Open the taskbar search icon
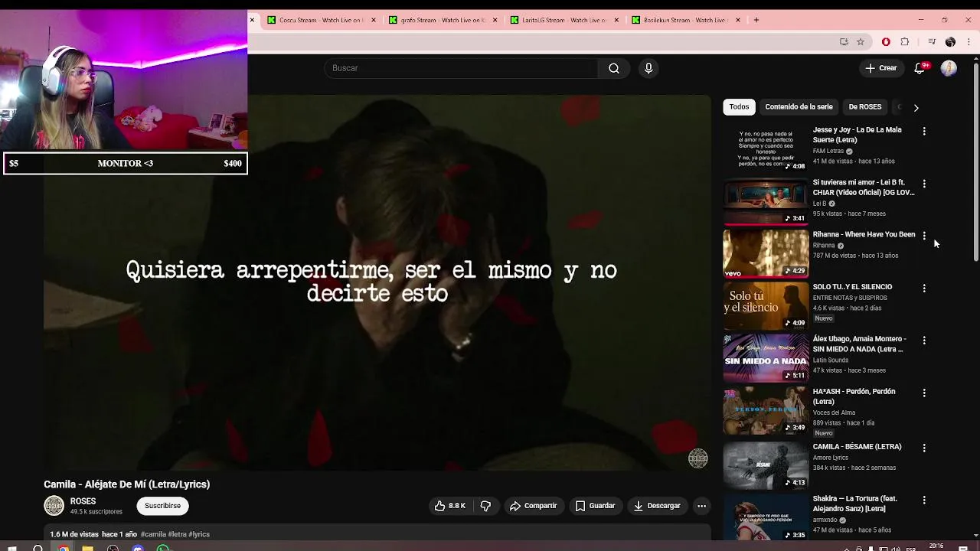 coord(38,547)
